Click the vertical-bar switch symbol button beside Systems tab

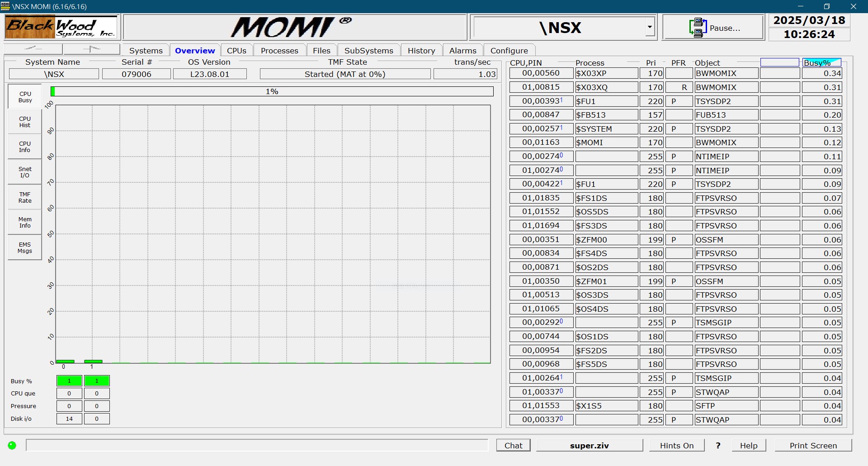[92, 48]
